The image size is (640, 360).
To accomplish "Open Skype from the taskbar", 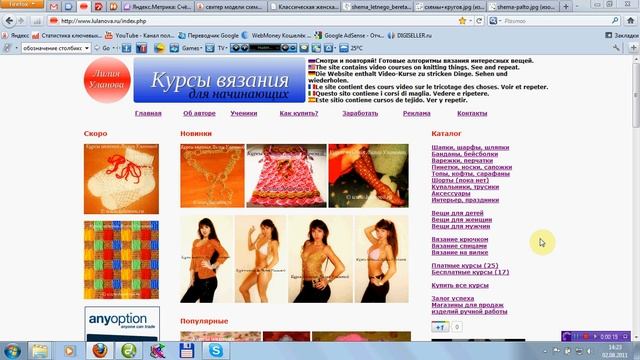I will [x=216, y=351].
